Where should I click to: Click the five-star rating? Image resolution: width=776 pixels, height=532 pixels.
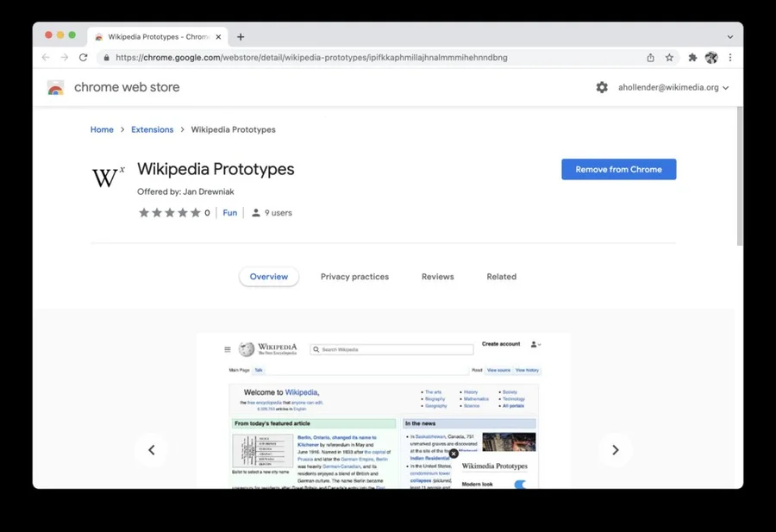click(170, 213)
